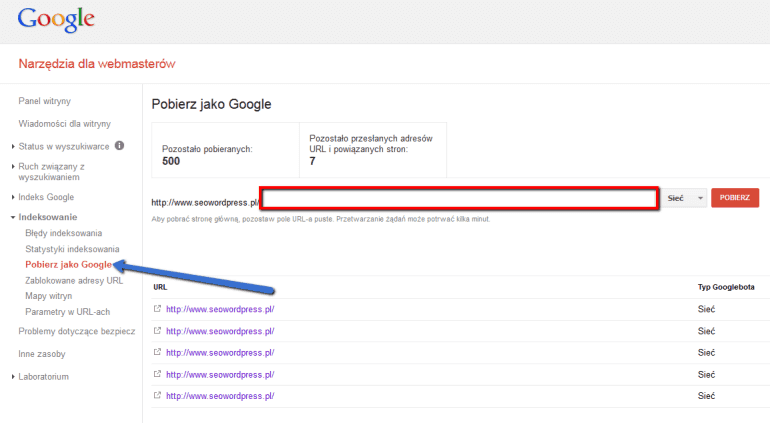Click external-link icon in fourth URL row

tap(157, 374)
